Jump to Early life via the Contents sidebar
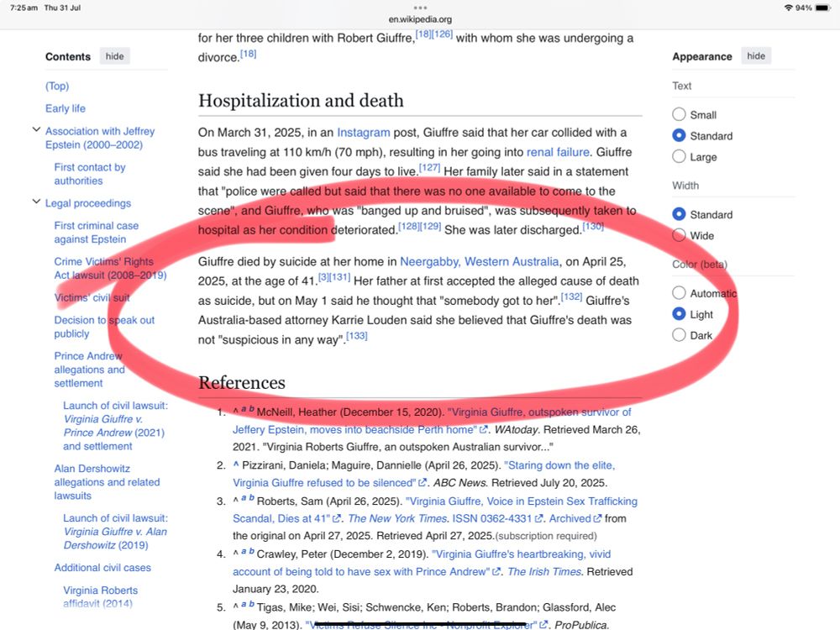 (x=65, y=108)
